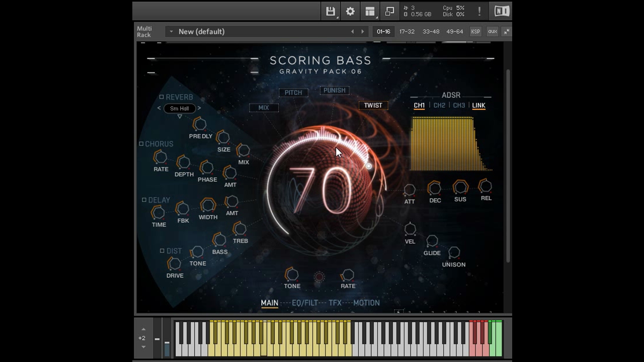
Task: Select the rack workspace view icon
Action: [x=370, y=11]
